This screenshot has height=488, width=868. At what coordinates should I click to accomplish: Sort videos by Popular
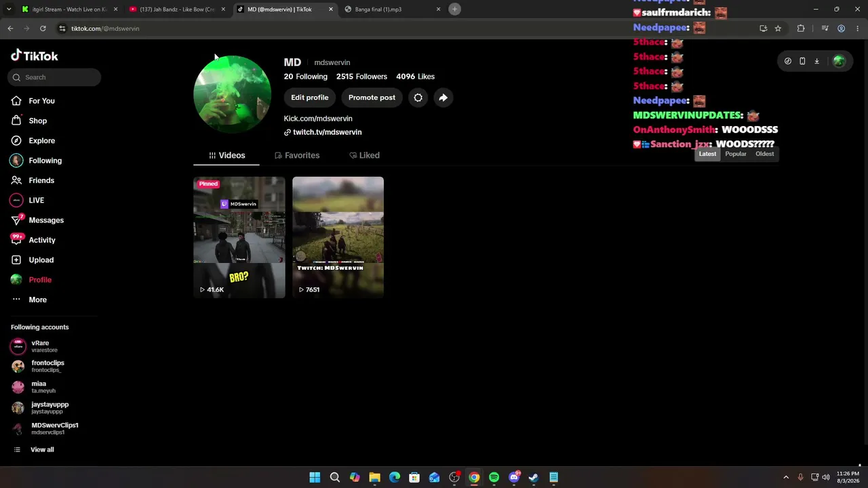click(736, 154)
